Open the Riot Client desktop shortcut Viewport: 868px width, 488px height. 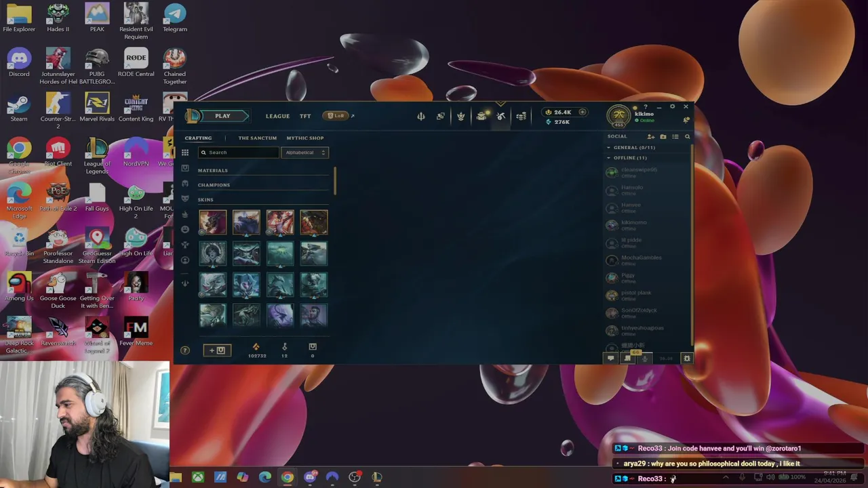pos(58,152)
